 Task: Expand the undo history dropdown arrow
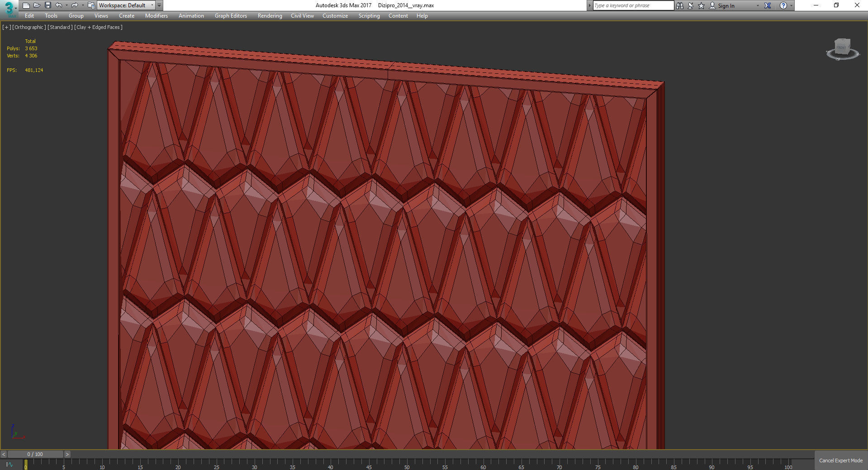(x=66, y=5)
